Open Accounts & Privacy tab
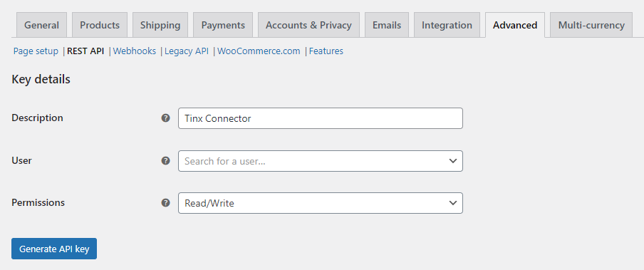The width and height of the screenshot is (644, 270). 308,25
